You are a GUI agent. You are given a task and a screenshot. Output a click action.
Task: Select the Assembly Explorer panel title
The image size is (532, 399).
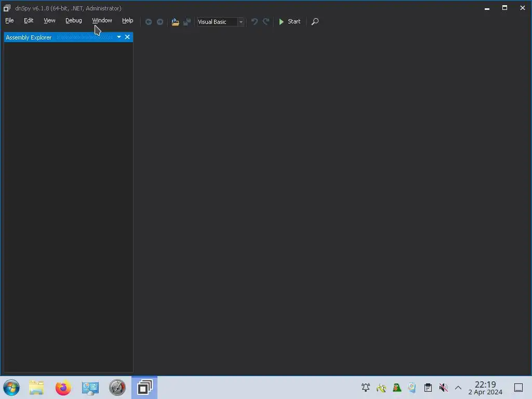[x=29, y=37]
